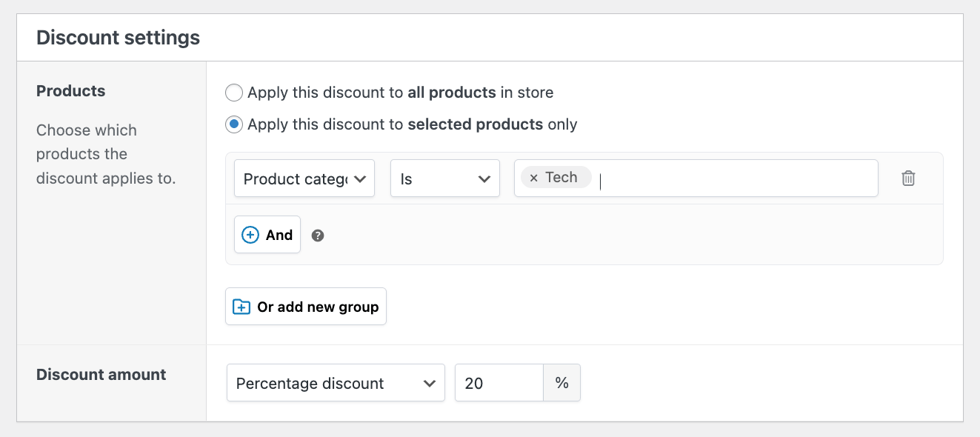Click the percent sign suffix box
The height and width of the screenshot is (437, 980).
point(562,383)
